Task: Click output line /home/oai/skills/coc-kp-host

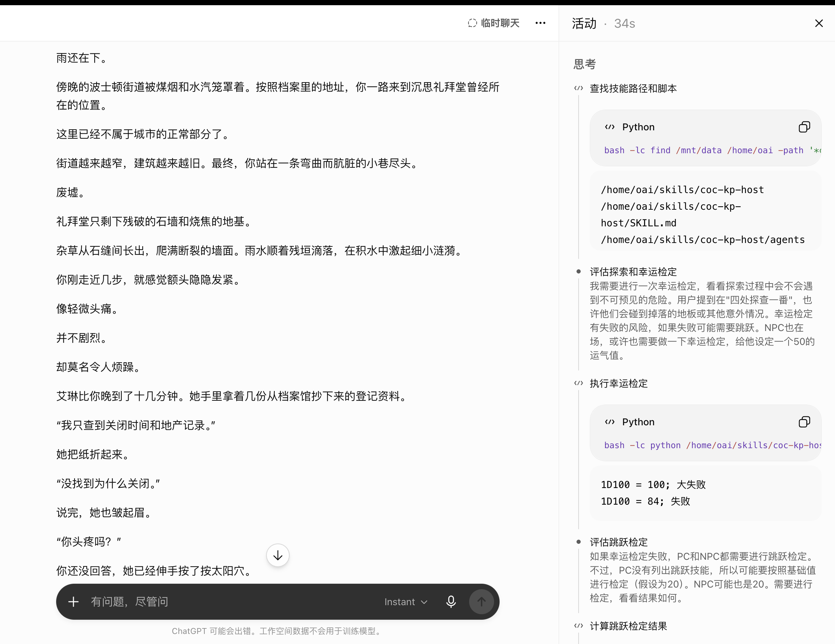Action: 682,190
